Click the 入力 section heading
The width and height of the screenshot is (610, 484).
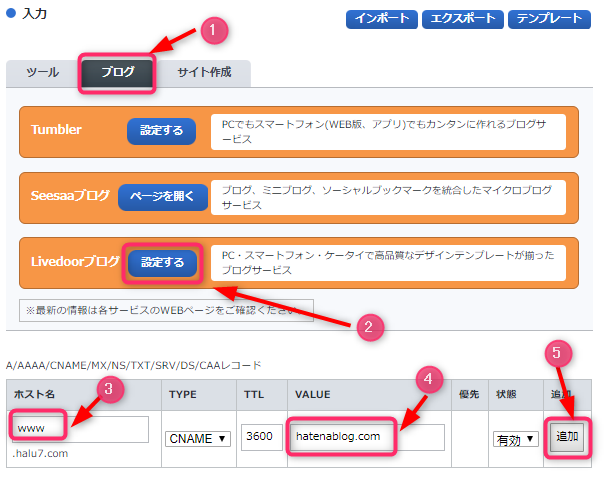35,14
